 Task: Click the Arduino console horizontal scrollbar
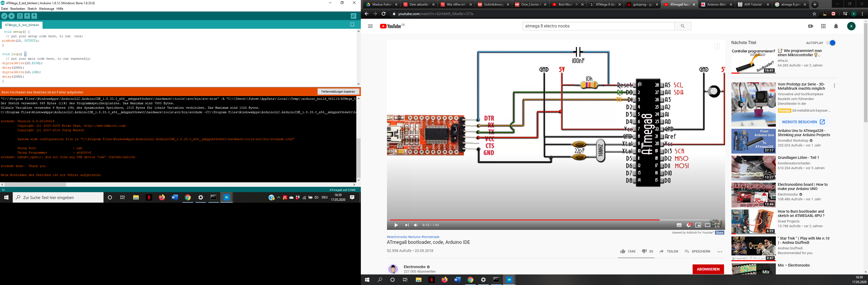(x=35, y=184)
